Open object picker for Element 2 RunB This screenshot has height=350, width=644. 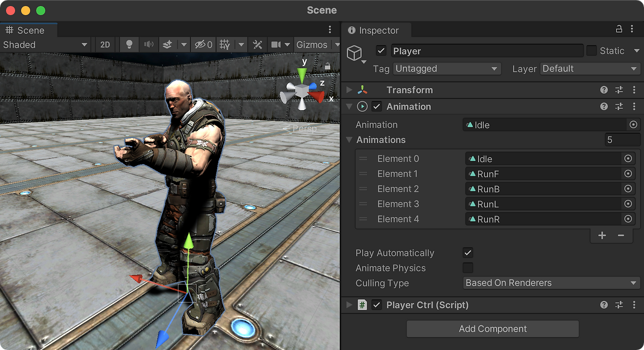(x=628, y=189)
